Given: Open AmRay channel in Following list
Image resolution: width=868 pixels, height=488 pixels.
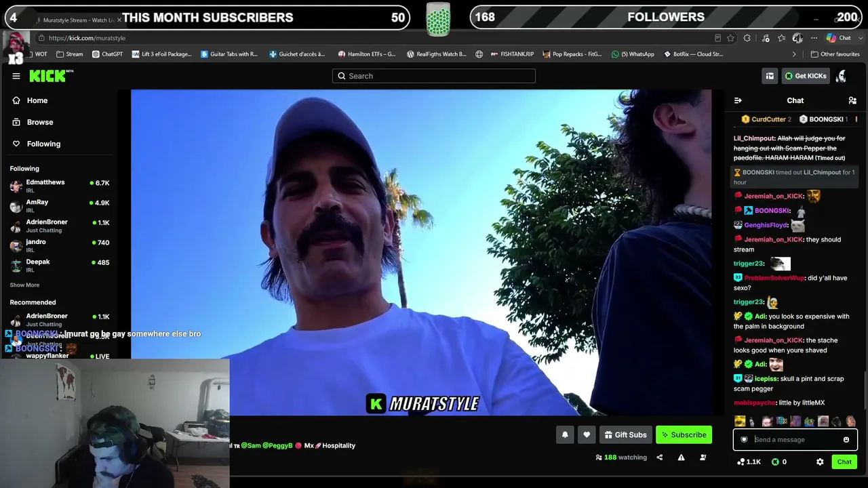Looking at the screenshot, I should point(60,206).
